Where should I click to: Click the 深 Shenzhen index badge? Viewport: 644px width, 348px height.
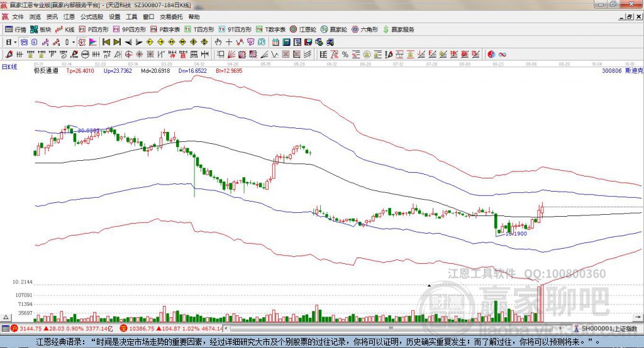pos(124,329)
